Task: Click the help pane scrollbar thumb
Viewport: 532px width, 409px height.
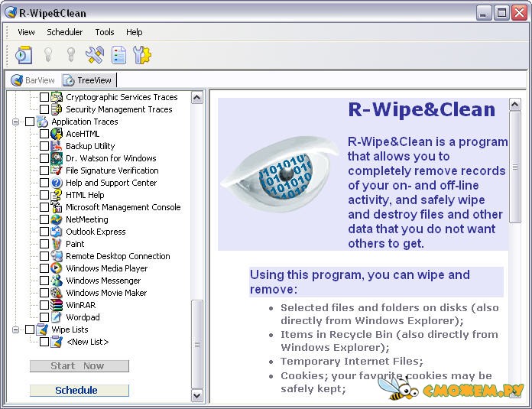Action: coord(515,167)
